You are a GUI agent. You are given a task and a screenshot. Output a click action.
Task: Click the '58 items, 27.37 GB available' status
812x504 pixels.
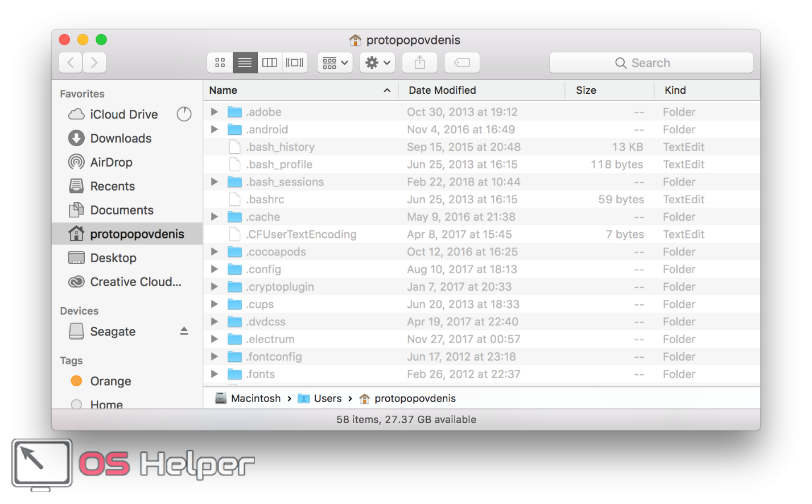tap(406, 419)
